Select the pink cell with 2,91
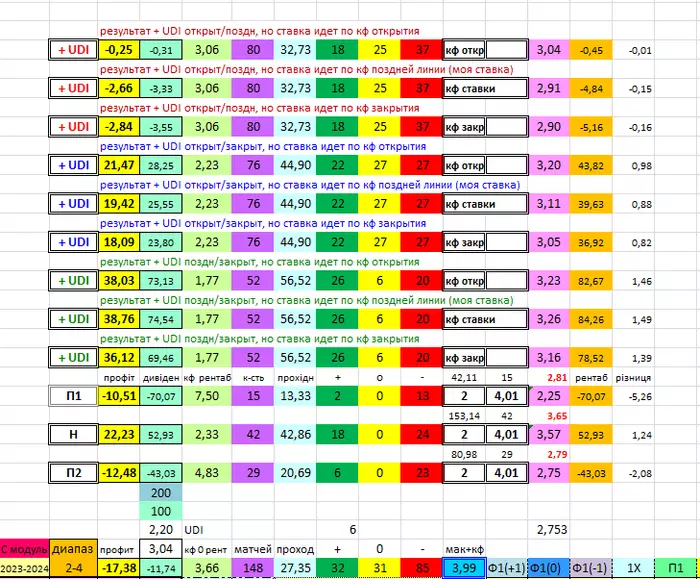The image size is (700, 579). click(x=549, y=88)
